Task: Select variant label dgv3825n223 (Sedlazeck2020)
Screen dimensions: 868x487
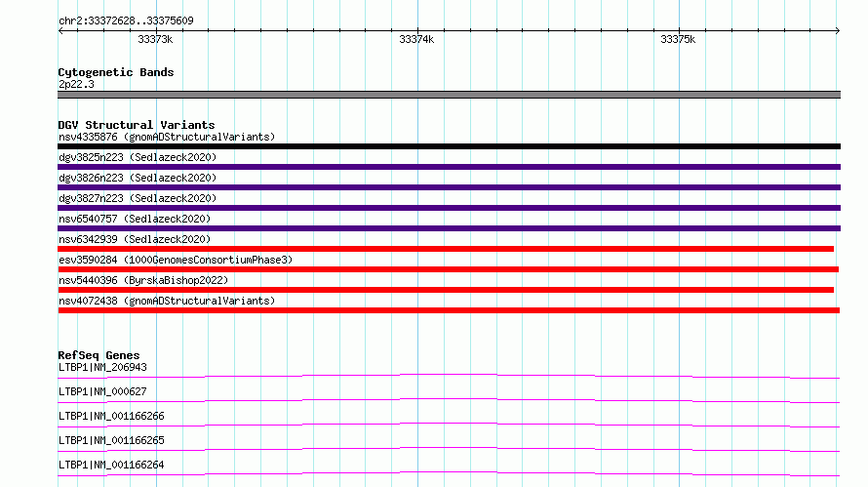Action: tap(138, 157)
